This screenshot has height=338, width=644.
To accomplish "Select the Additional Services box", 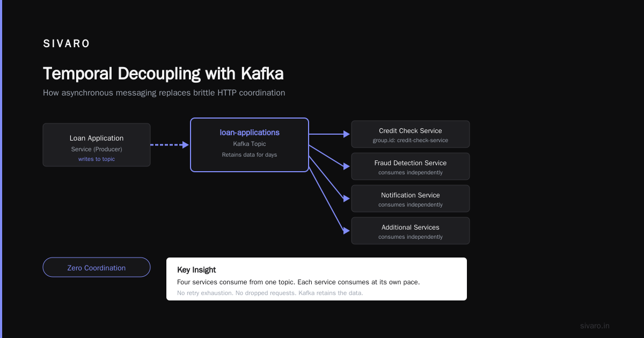I will point(411,231).
